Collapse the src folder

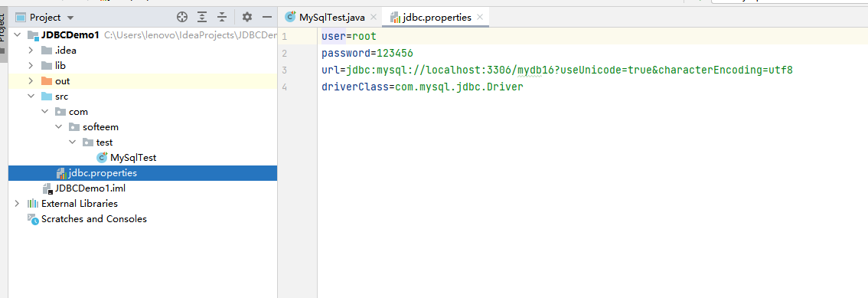coord(31,97)
